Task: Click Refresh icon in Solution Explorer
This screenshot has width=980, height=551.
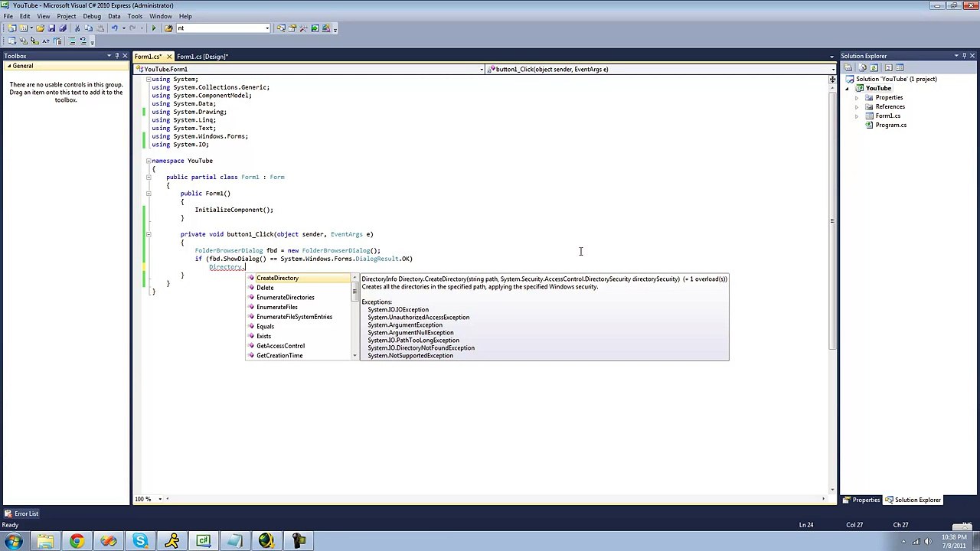Action: click(x=874, y=67)
